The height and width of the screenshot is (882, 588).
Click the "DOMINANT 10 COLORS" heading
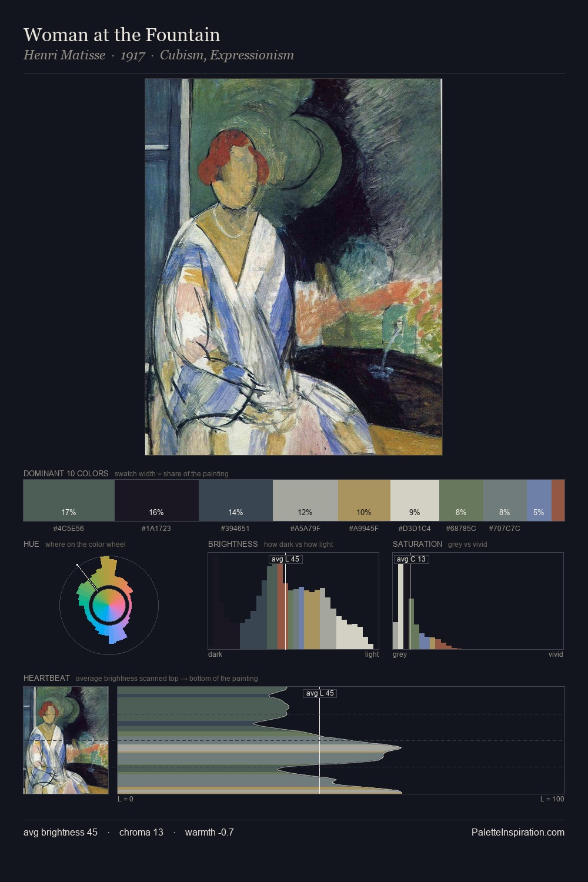point(66,473)
